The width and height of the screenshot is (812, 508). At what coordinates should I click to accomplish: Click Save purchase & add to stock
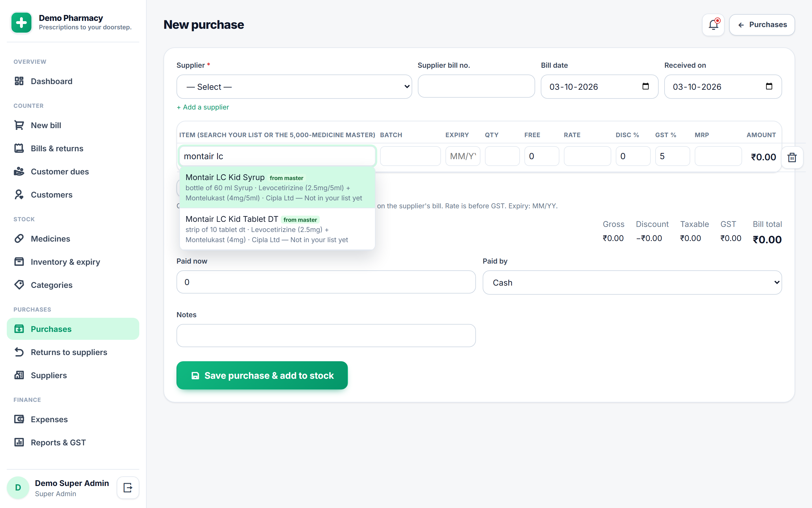(x=262, y=375)
